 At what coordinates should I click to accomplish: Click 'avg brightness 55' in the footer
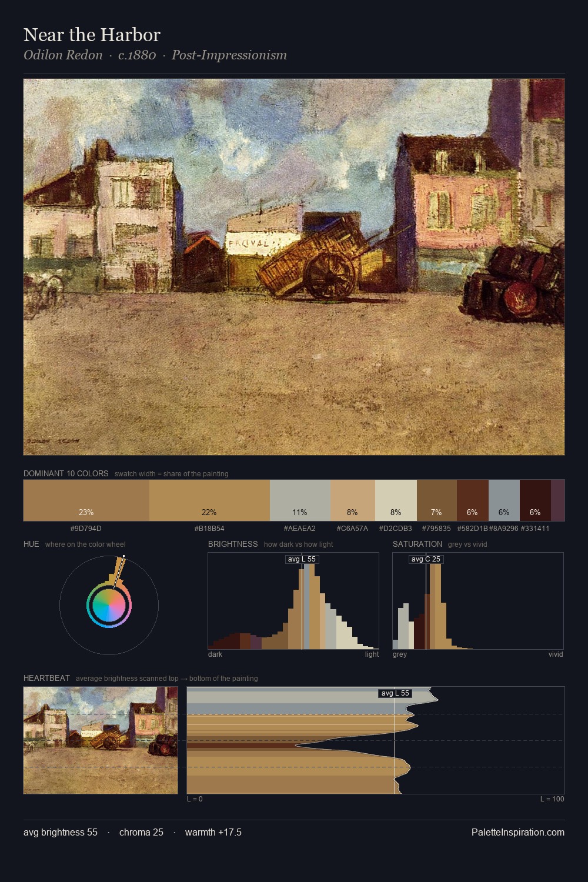61,832
